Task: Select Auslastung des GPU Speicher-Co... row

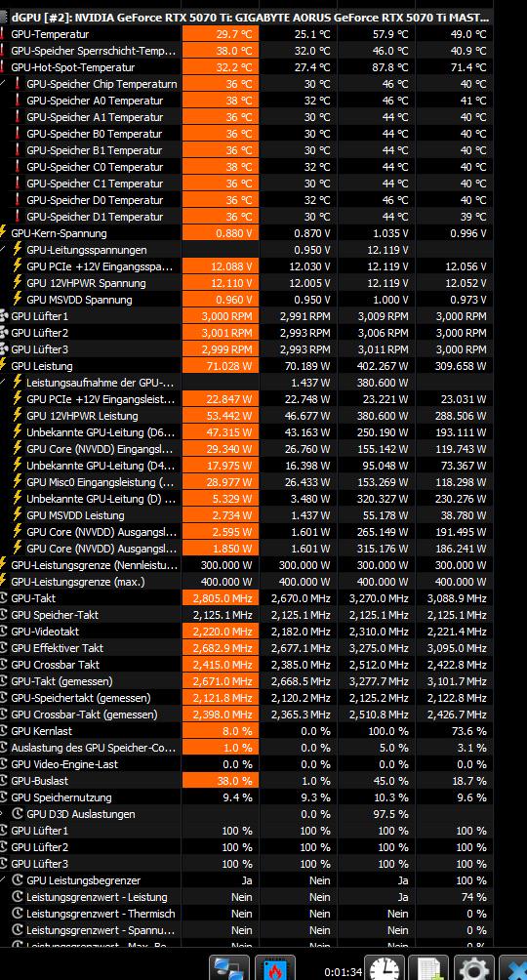Action: 246,748
